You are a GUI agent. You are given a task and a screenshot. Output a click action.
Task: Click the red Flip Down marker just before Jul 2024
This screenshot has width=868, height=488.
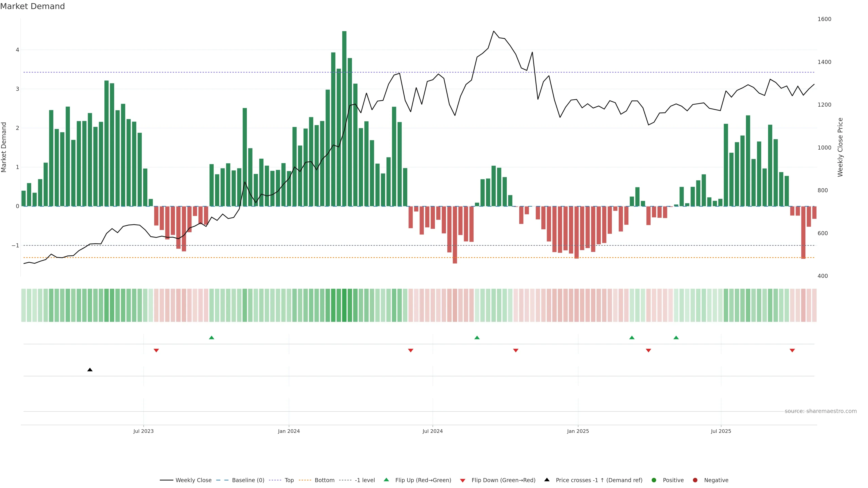[x=410, y=351]
